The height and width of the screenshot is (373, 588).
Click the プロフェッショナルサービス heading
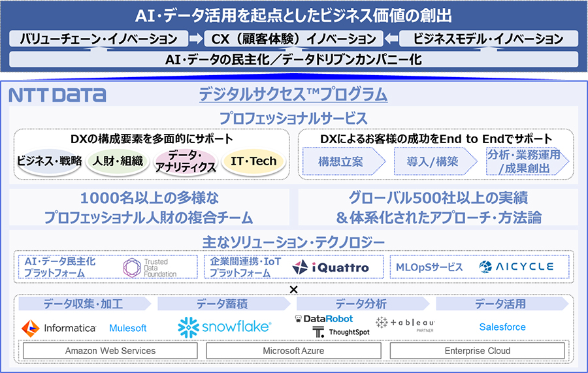tap(293, 118)
